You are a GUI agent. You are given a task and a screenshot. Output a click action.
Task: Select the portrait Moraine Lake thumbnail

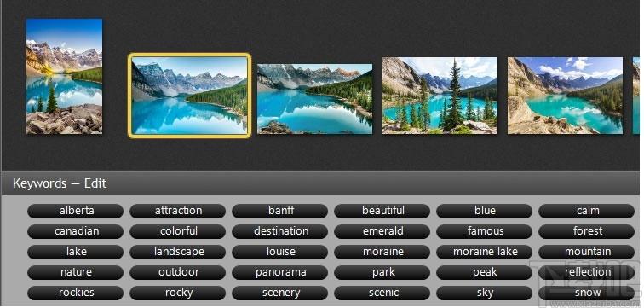point(64,77)
